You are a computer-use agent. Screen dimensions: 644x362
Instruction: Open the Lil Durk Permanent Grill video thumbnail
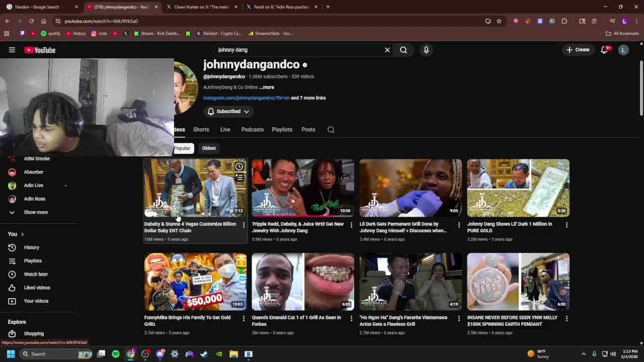(x=411, y=188)
